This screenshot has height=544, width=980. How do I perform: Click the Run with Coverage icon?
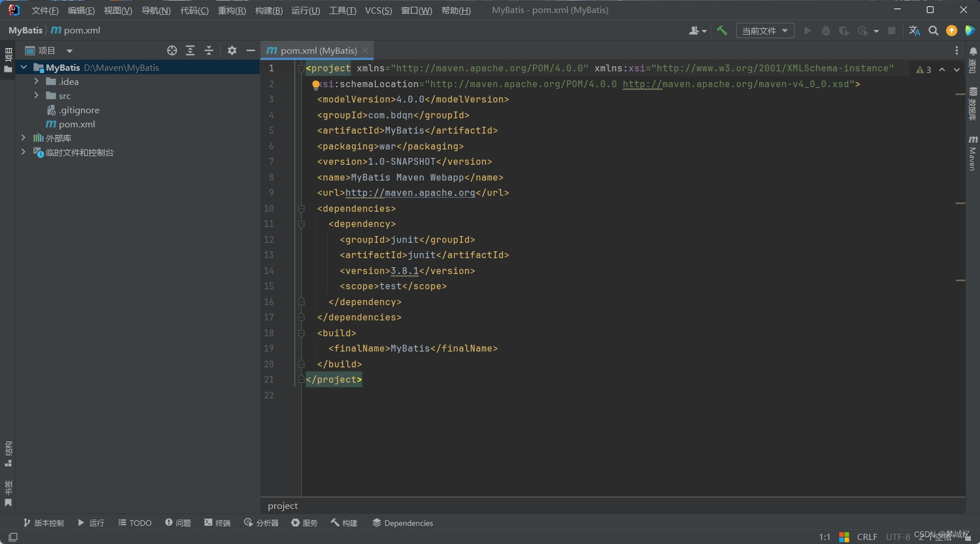tap(844, 31)
